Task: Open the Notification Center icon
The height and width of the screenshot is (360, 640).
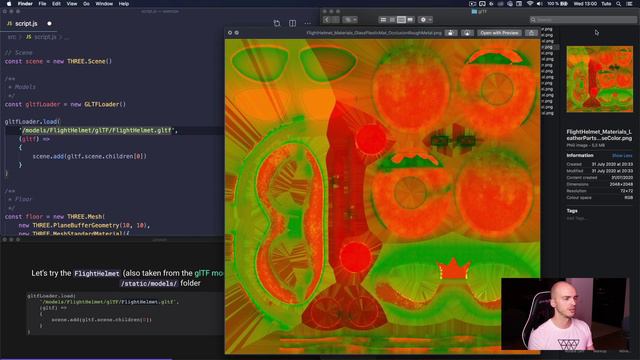Action: pos(629,4)
